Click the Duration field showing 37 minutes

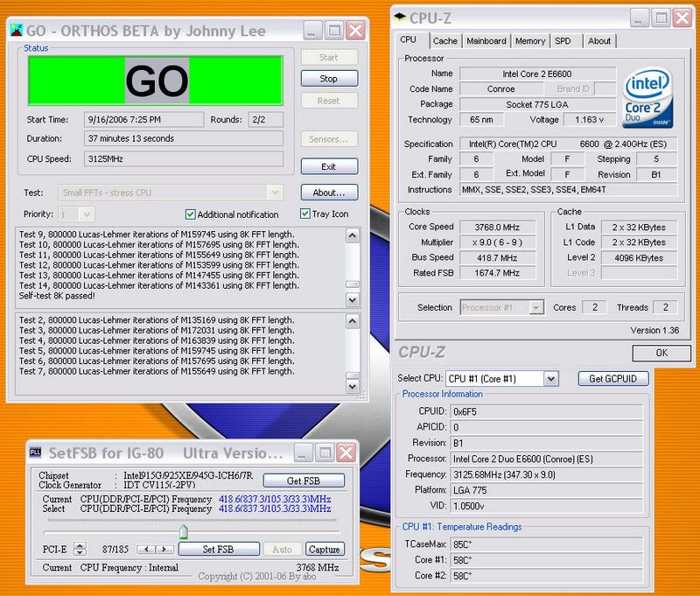184,138
